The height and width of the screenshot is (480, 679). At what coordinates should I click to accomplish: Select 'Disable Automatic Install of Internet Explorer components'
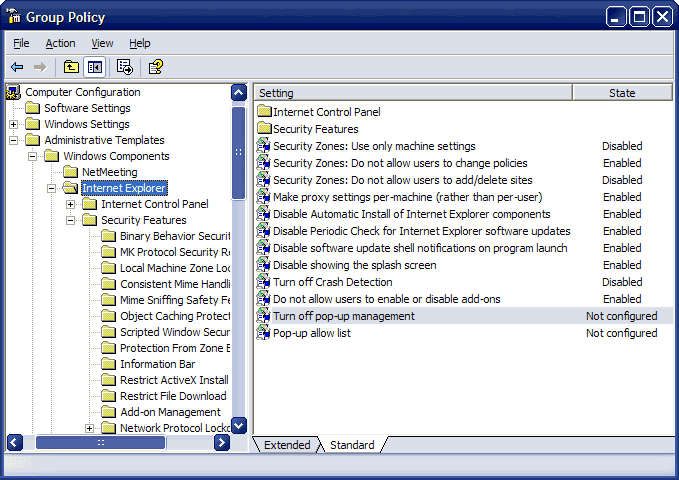click(x=411, y=214)
